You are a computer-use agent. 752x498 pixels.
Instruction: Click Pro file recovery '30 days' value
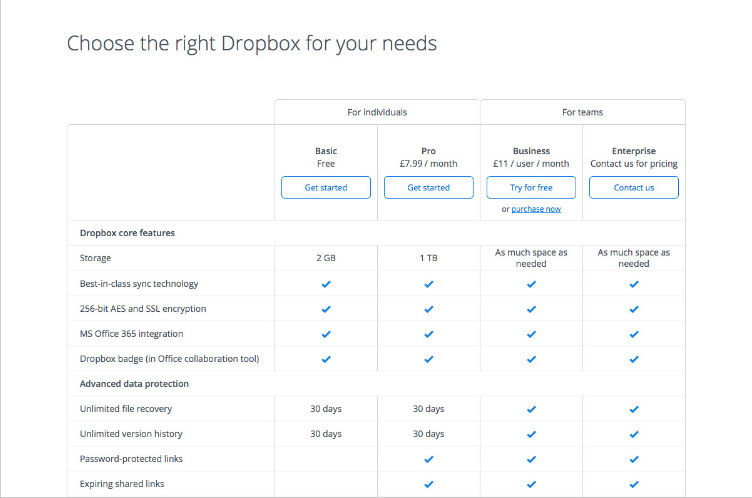tap(429, 409)
